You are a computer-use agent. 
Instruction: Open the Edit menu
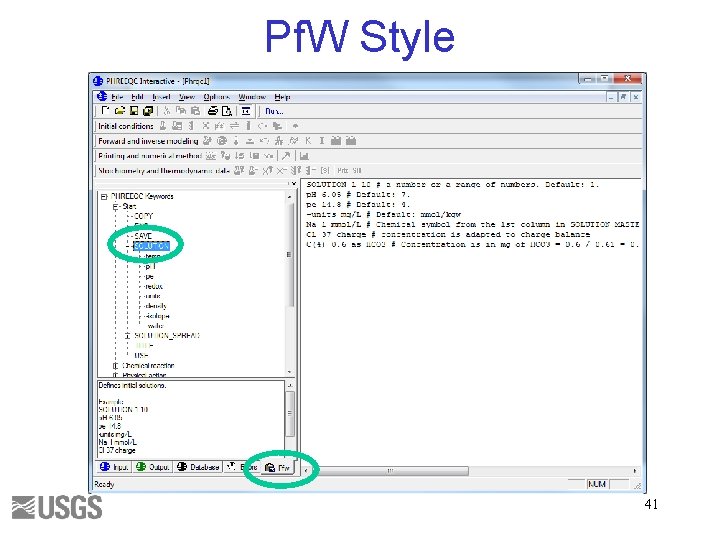[137, 97]
